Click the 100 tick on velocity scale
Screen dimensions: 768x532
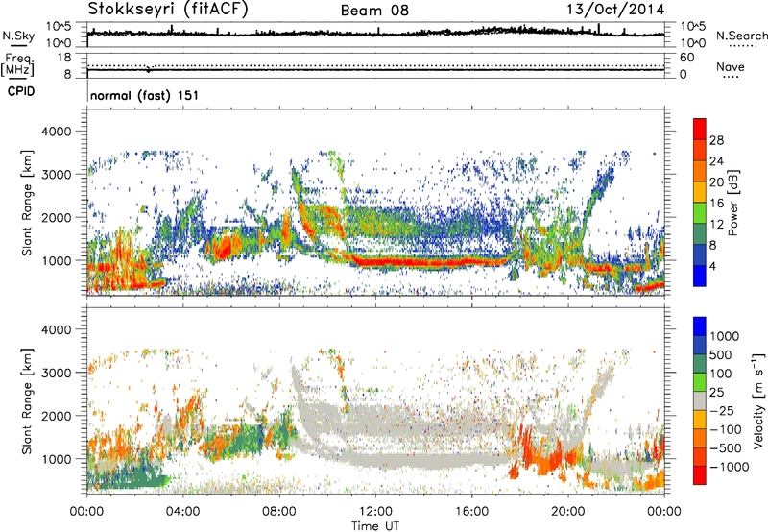(721, 374)
